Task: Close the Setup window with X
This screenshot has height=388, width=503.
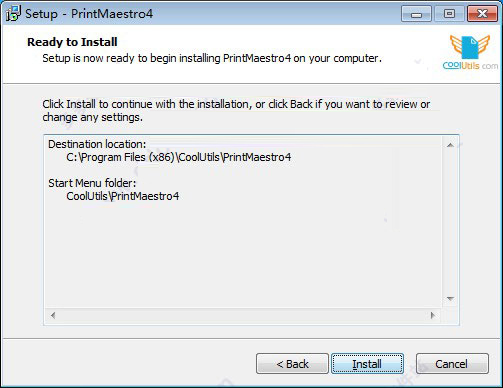Action: click(482, 14)
